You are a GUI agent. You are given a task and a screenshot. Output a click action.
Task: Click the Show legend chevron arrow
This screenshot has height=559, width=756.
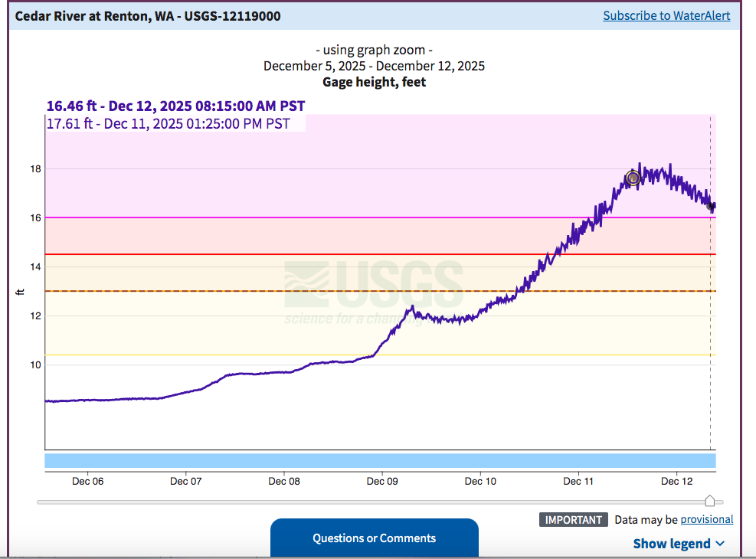[x=720, y=544]
